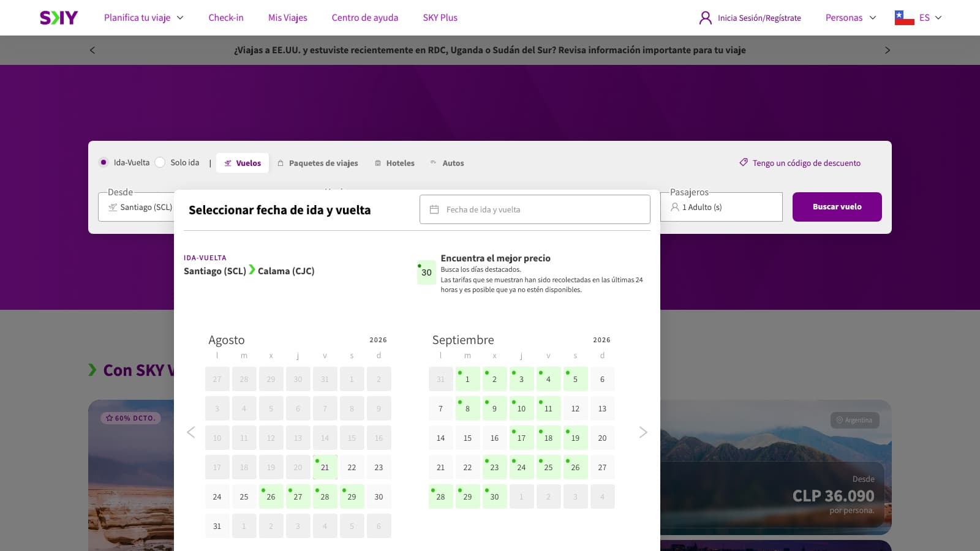Select September 30 in calendar

[x=494, y=497]
